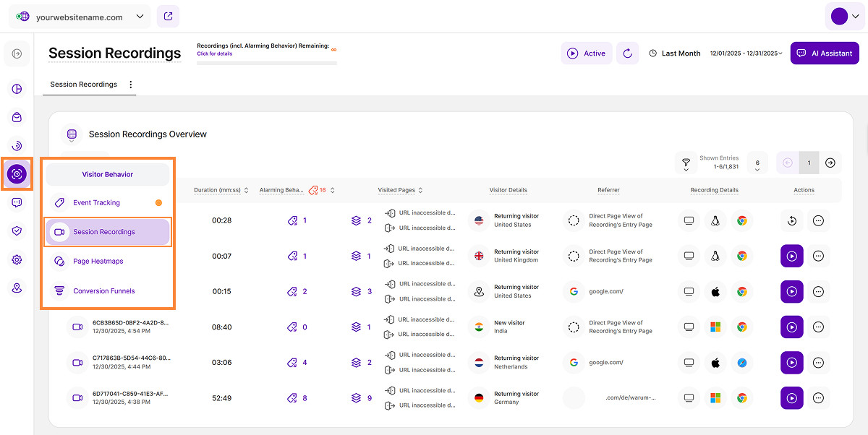The width and height of the screenshot is (868, 435).
Task: Open the filter funnel icon
Action: pos(686,163)
